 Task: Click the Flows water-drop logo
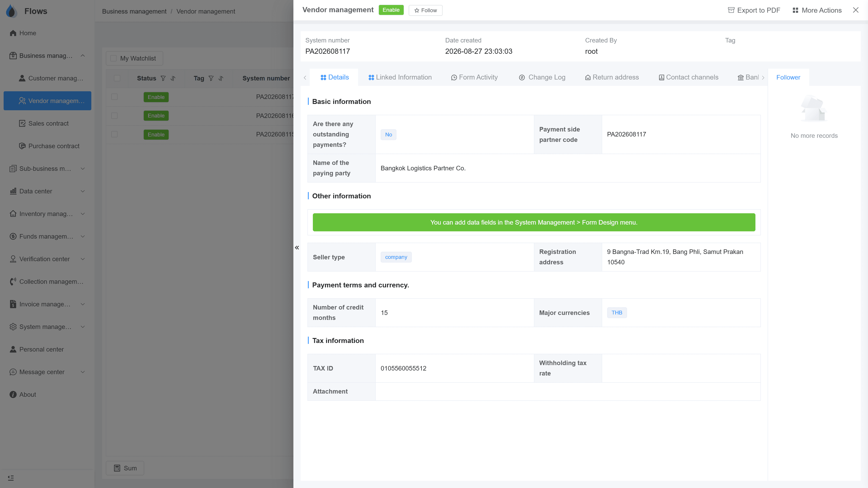pos(12,11)
